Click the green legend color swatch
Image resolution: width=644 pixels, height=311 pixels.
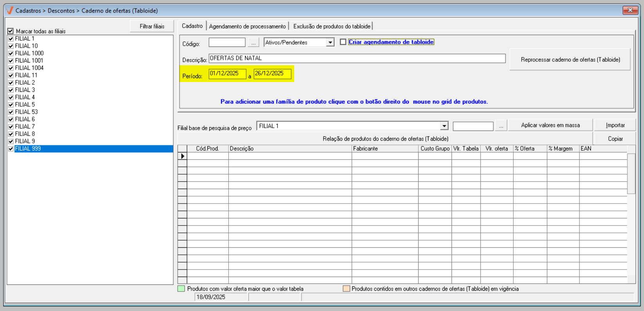click(181, 289)
